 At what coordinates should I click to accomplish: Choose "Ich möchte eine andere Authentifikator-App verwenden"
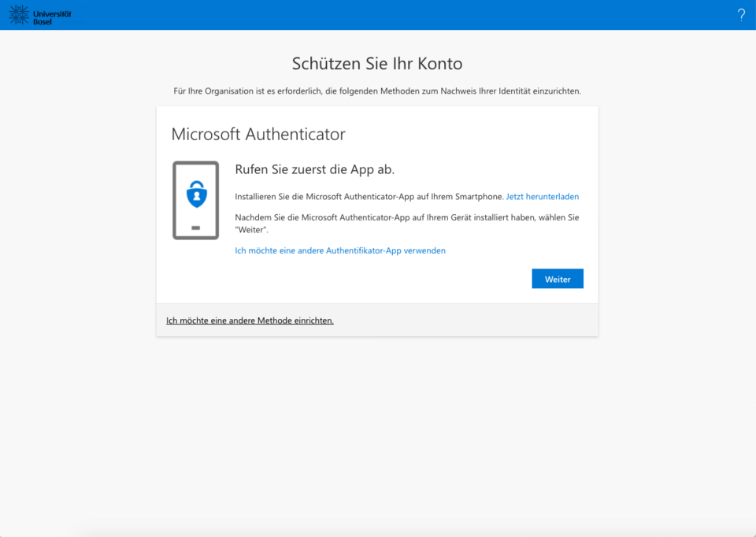click(340, 250)
